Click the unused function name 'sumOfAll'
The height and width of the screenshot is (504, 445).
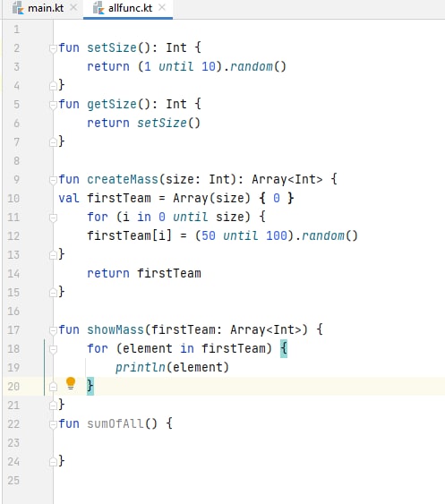116,424
